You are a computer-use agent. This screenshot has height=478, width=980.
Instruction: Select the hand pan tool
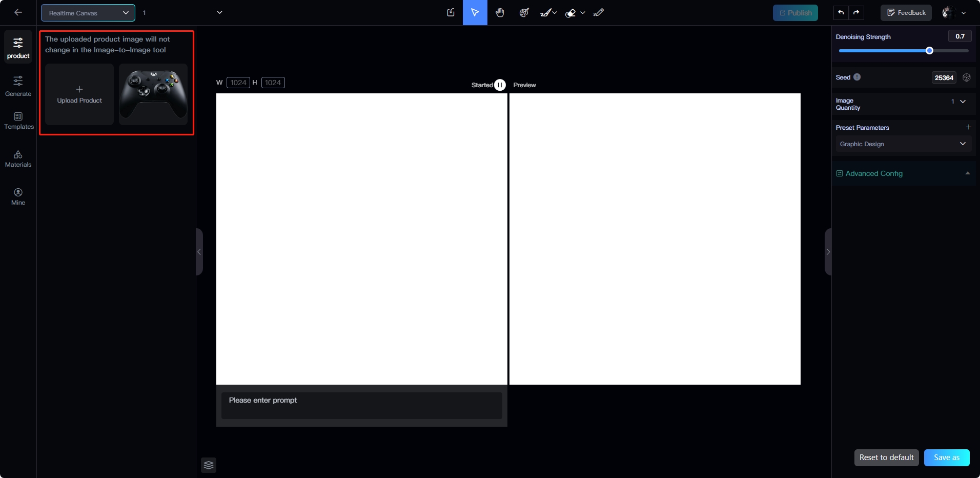[500, 13]
